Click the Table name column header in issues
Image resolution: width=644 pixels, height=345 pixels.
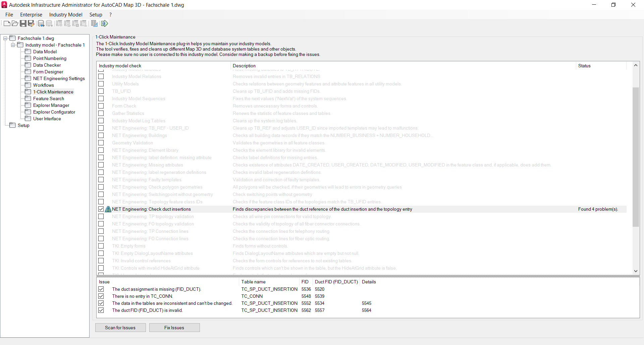[x=269, y=282]
